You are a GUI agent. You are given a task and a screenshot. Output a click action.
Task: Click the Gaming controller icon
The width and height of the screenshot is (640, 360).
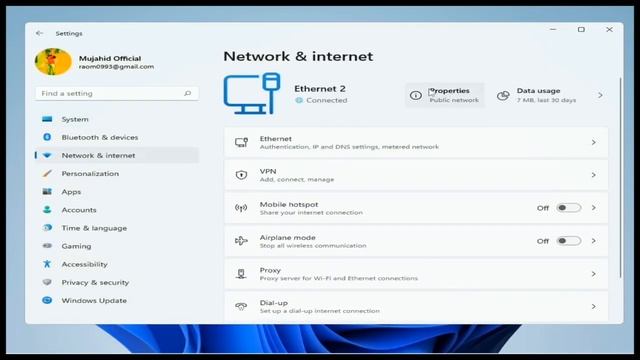(x=47, y=246)
